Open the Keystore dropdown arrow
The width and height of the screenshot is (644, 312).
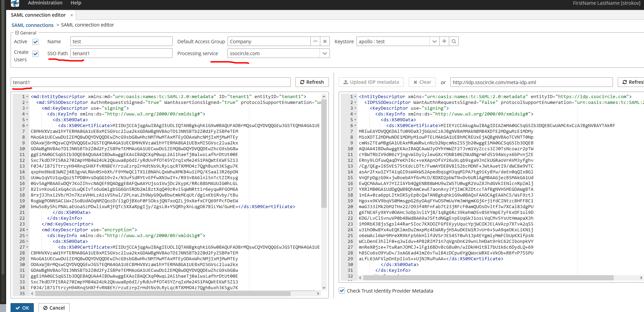(435, 41)
